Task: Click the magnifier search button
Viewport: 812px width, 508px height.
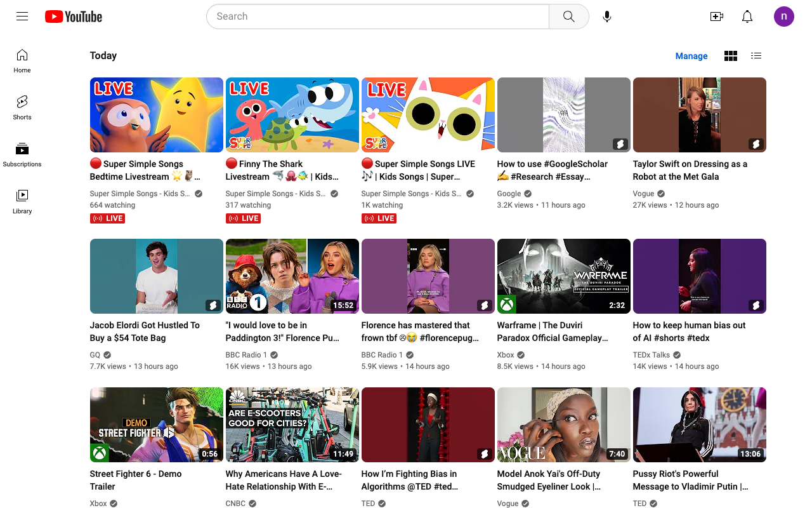Action: (x=569, y=17)
